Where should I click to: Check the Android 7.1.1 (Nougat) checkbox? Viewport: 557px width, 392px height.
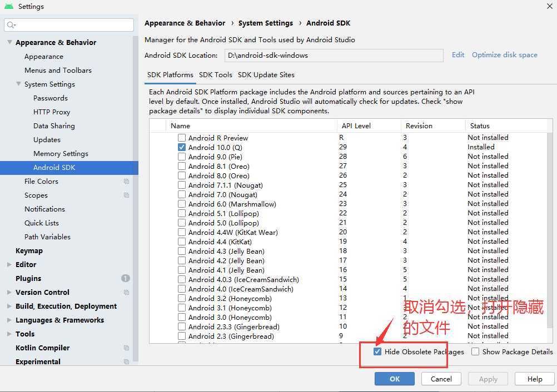click(182, 185)
